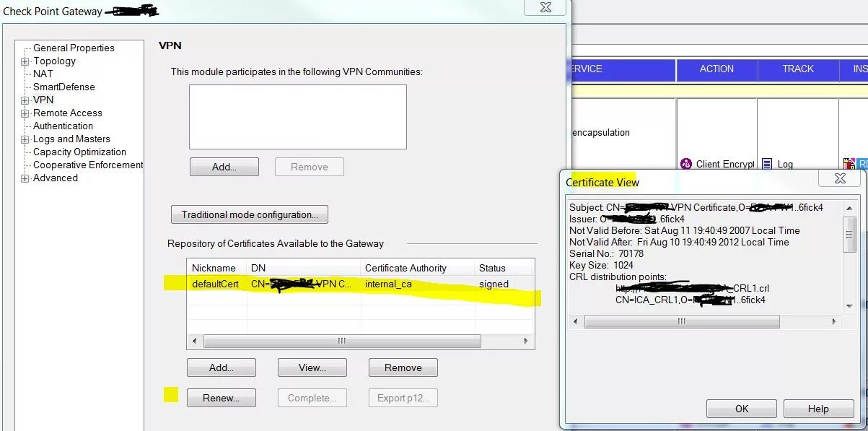Click Add below the certificates repository

221,367
